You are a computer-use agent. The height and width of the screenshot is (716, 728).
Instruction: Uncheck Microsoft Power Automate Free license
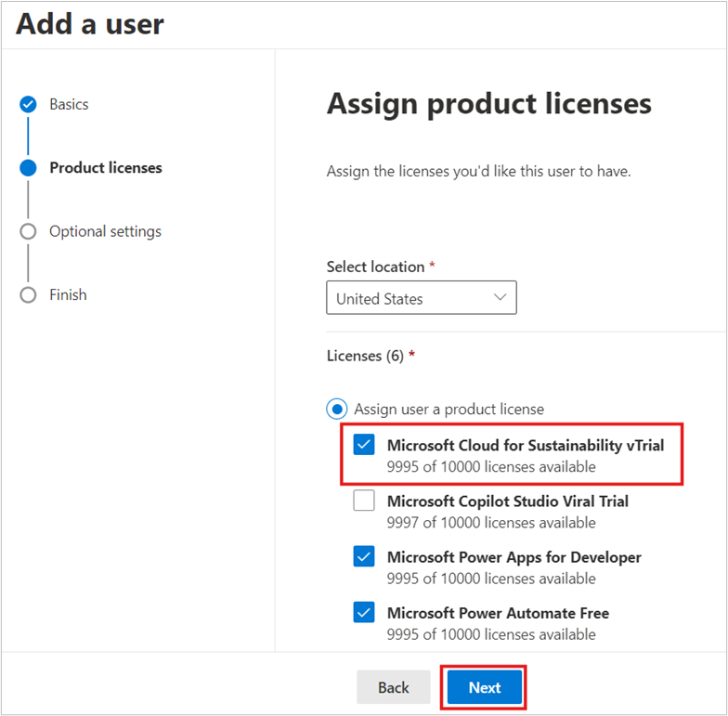364,613
